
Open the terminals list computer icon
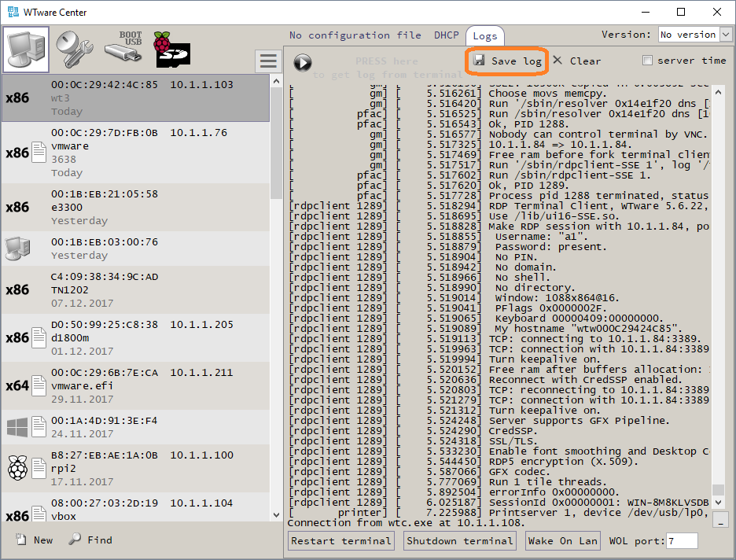[x=26, y=50]
